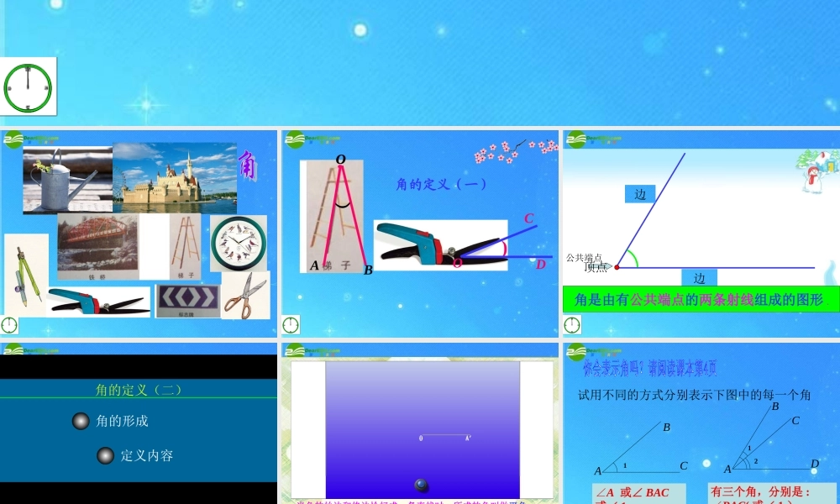Click the small clock icon on the 公共端点 slide
This screenshot has height=504, width=840.
point(571,324)
